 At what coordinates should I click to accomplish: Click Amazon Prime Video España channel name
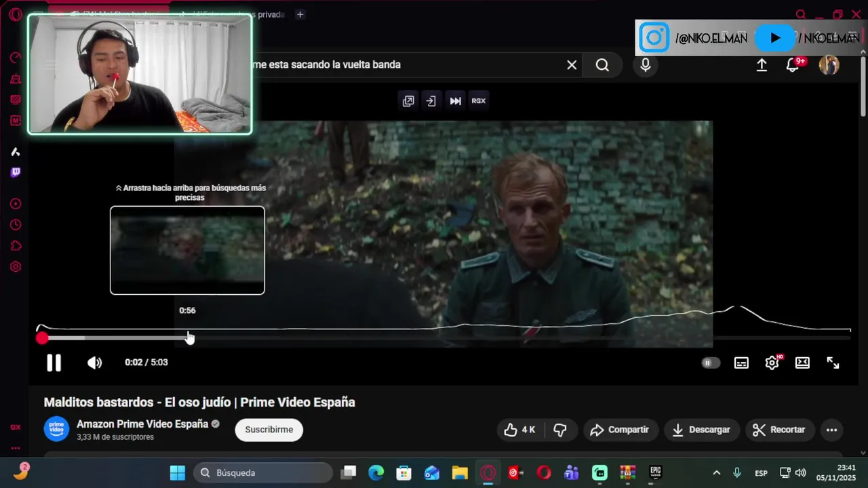[142, 424]
